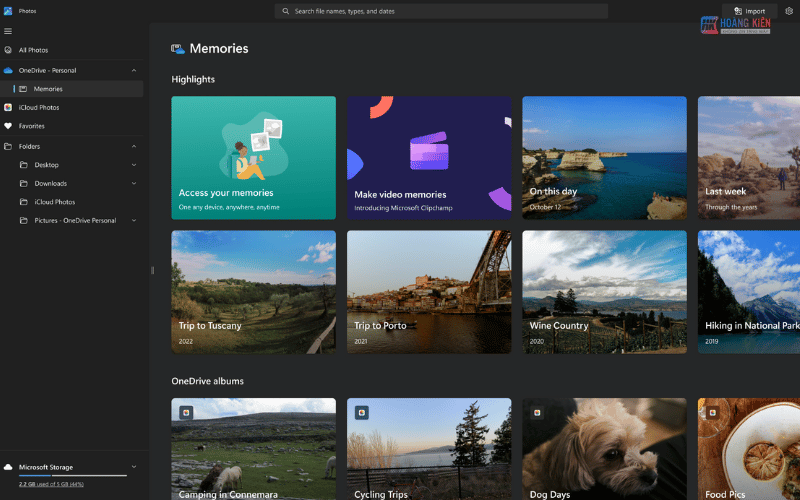This screenshot has width=800, height=500.
Task: Click the import icon in Import button
Action: point(738,11)
